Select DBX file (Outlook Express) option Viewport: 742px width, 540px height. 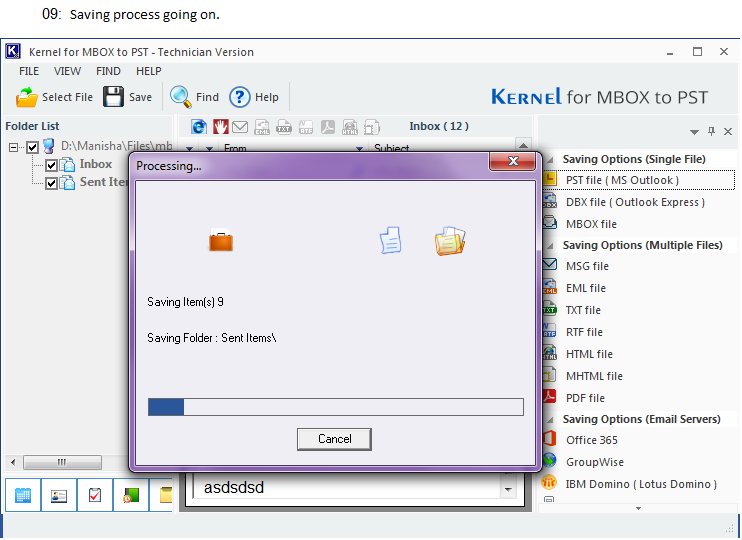pyautogui.click(x=635, y=202)
